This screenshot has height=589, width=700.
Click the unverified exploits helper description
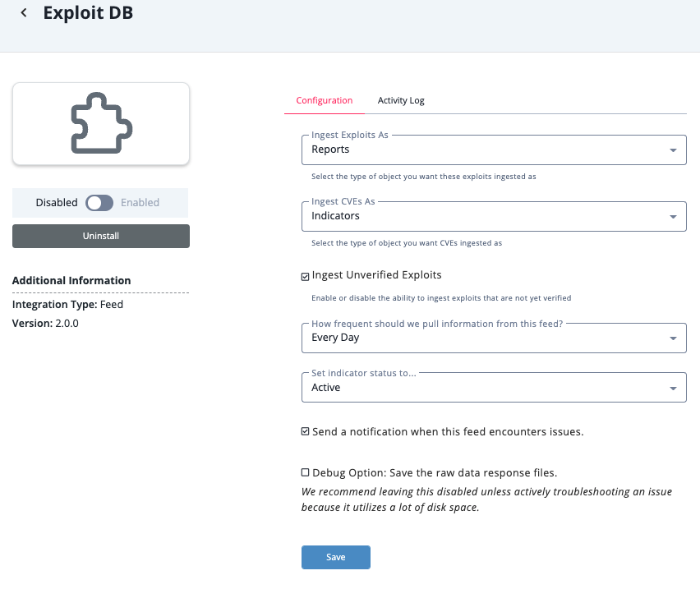(441, 298)
